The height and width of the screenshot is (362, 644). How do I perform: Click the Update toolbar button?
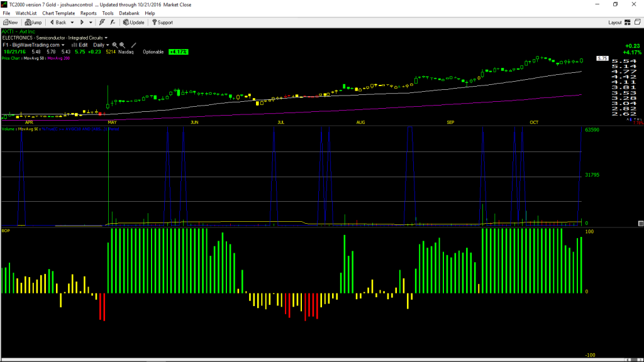(x=134, y=23)
